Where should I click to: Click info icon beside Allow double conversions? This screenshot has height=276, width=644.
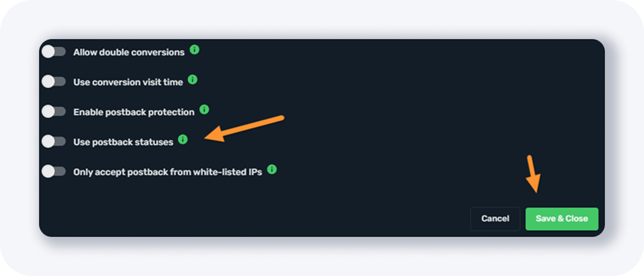click(x=195, y=49)
